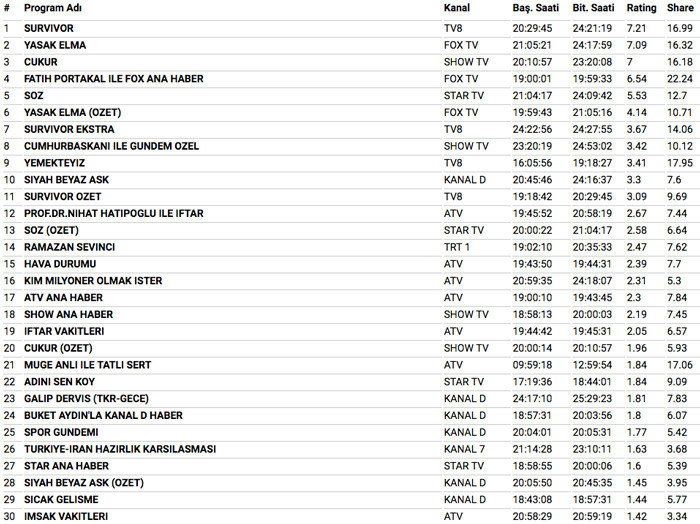Select the CUKUR program in row 3
The image size is (700, 524).
click(x=41, y=62)
